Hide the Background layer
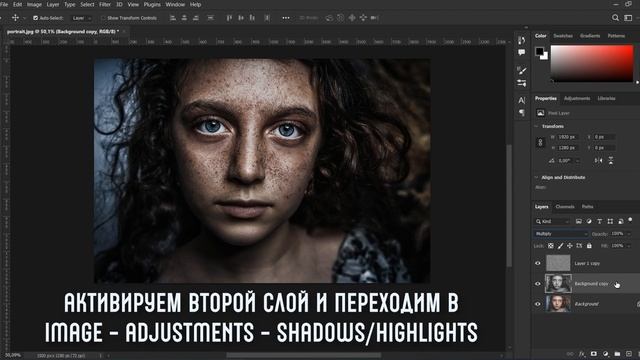 538,304
